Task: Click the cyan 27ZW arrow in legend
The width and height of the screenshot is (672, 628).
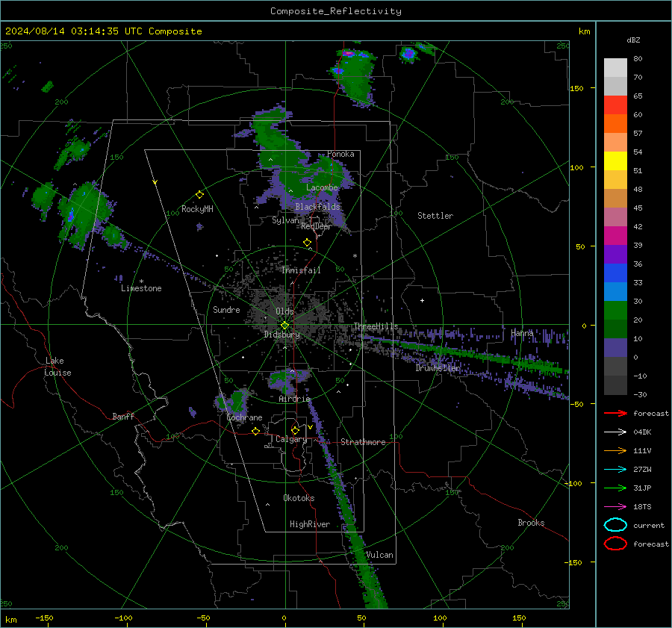Action: [x=615, y=470]
